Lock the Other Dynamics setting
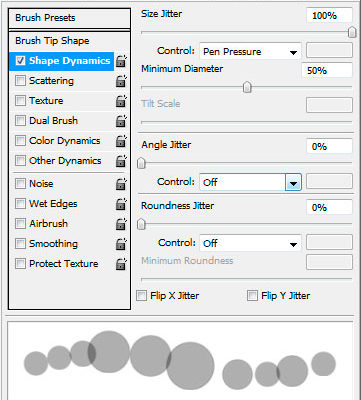 pos(121,161)
